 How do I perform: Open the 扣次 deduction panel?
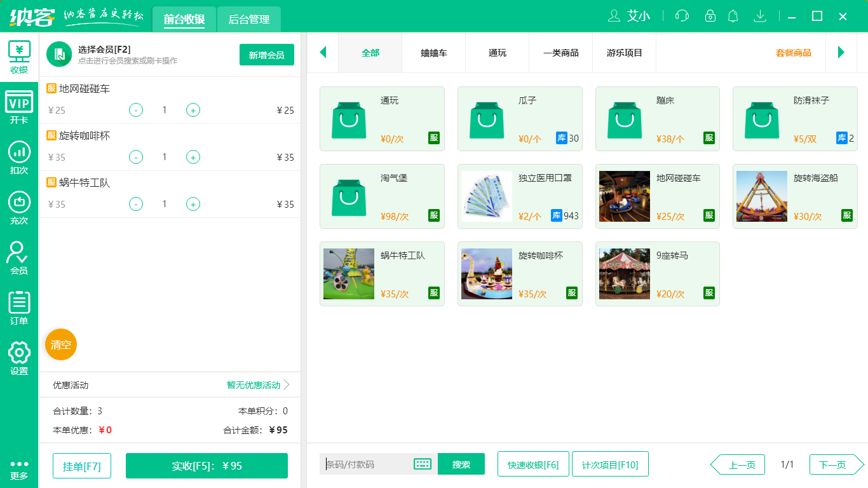pyautogui.click(x=18, y=159)
